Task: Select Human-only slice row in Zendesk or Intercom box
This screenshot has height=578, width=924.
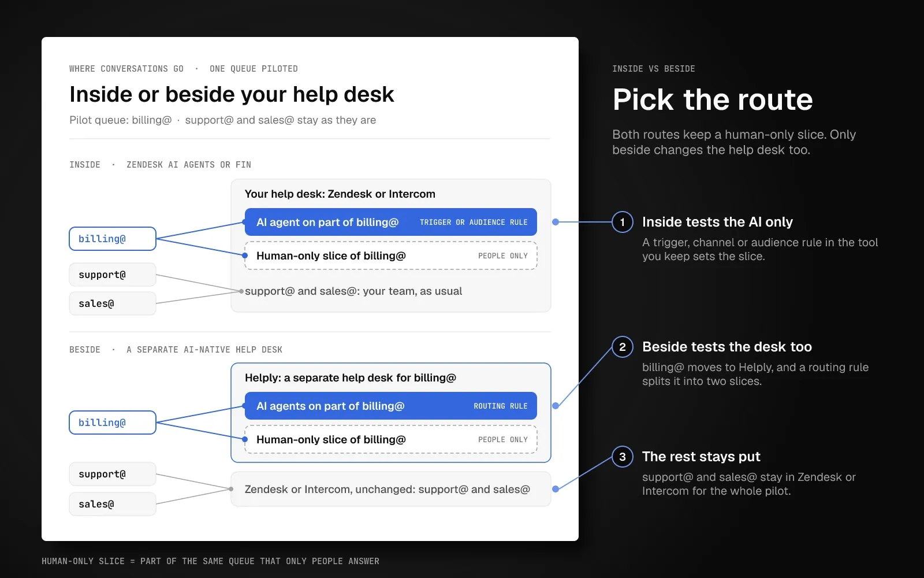Action: (x=391, y=255)
